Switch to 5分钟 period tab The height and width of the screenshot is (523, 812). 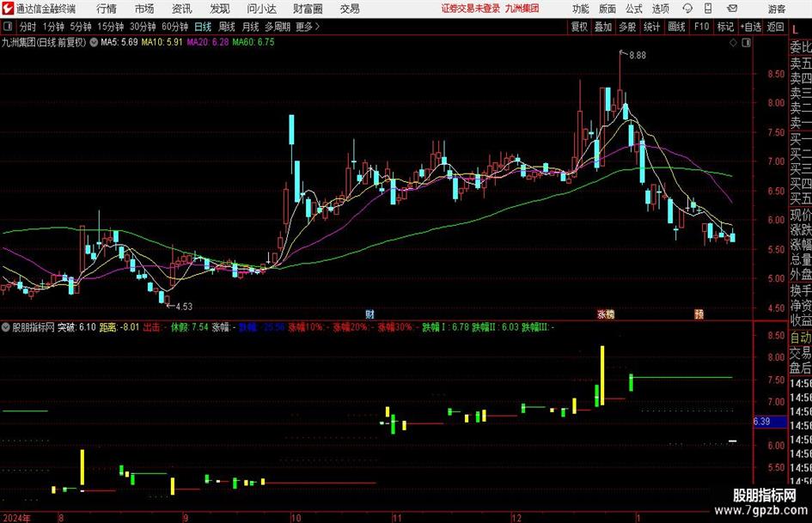coord(80,27)
